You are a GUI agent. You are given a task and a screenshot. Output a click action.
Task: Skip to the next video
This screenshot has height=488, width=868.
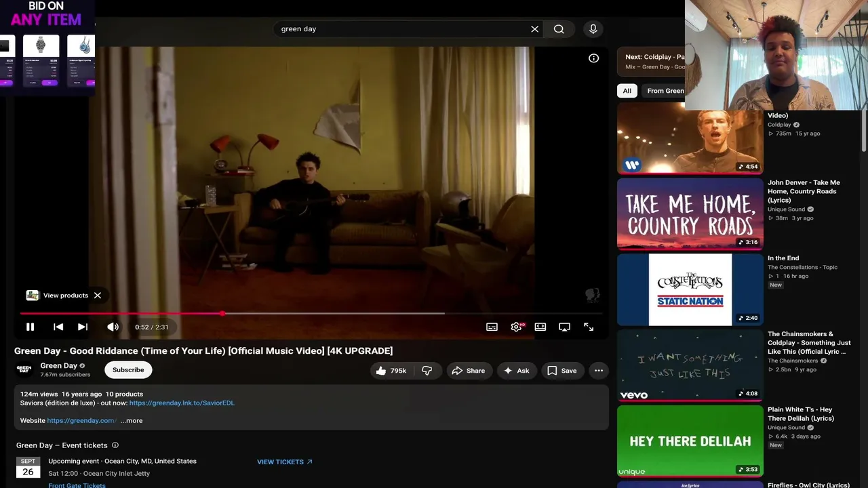(x=83, y=327)
